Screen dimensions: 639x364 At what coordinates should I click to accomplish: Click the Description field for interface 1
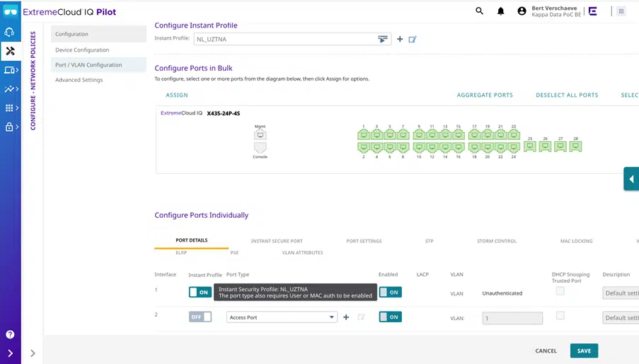[x=621, y=293]
